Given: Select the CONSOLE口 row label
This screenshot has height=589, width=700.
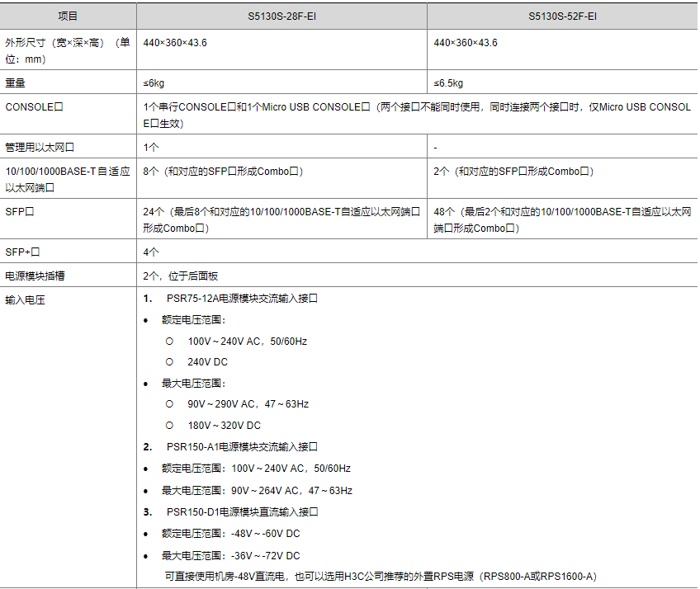Looking at the screenshot, I should point(35,107).
